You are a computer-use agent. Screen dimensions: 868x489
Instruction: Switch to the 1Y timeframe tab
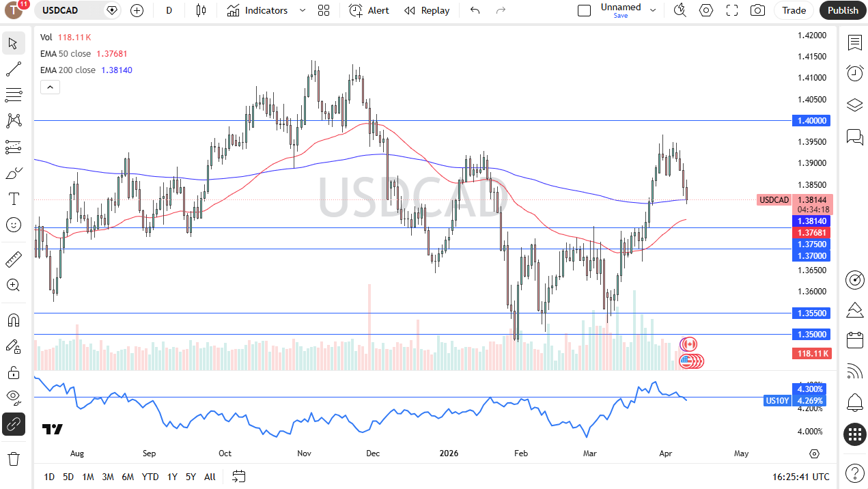[x=171, y=477]
